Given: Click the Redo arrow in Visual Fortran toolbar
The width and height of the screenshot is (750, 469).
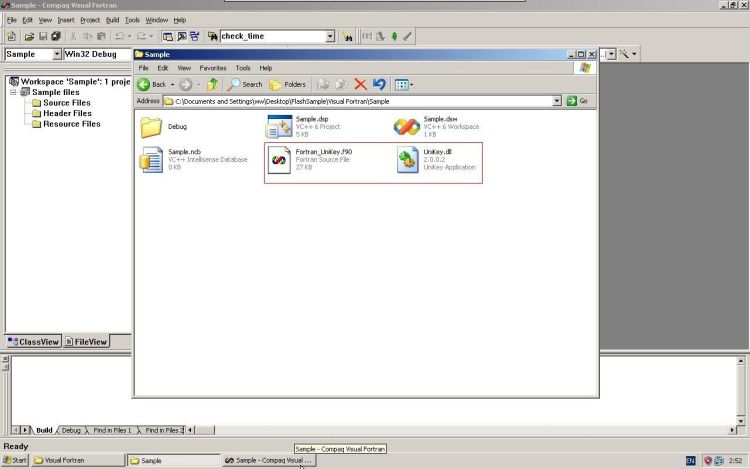Looking at the screenshot, I should tap(141, 36).
